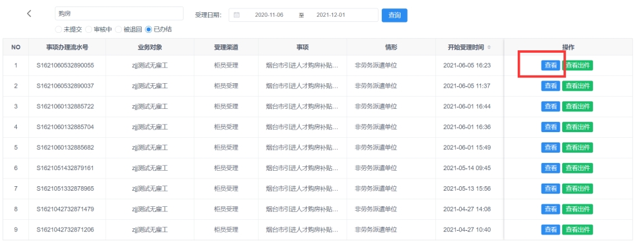Focus the 购房 search input field

[x=119, y=14]
